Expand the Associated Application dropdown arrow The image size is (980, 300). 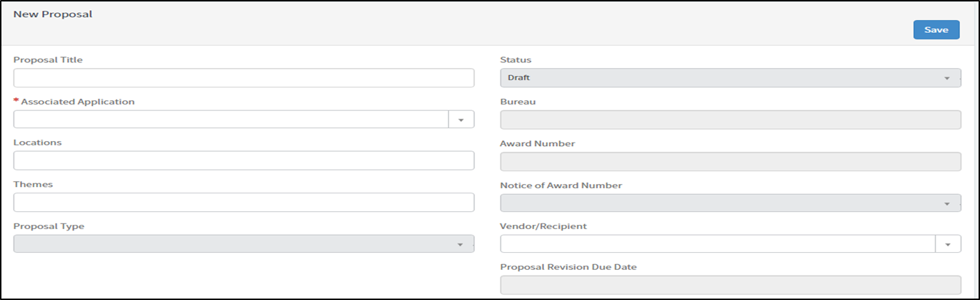coord(461,120)
